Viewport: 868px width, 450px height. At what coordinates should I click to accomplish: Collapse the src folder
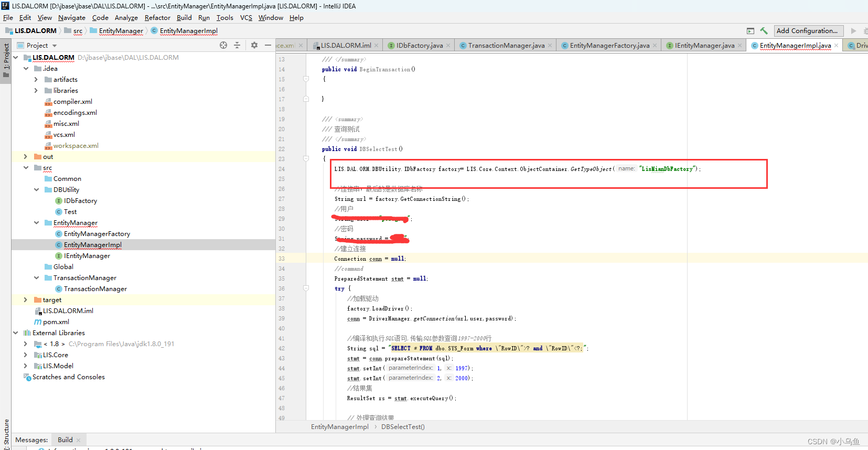pos(26,168)
